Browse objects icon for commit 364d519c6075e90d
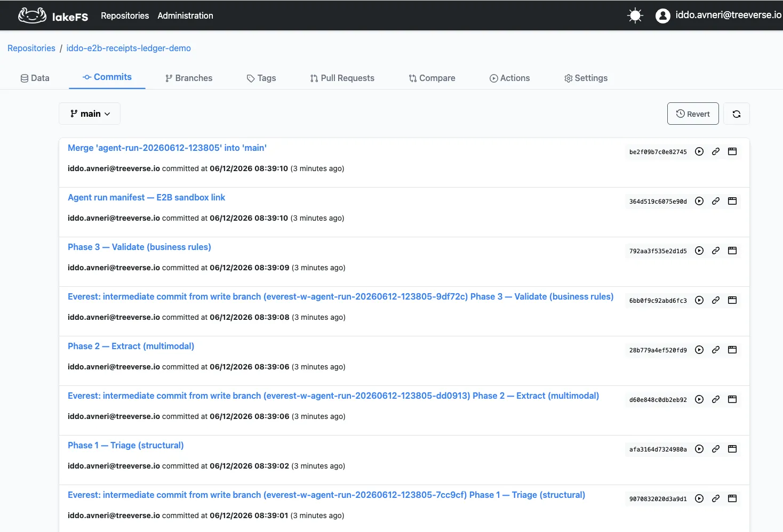This screenshot has width=783, height=532. pos(732,201)
